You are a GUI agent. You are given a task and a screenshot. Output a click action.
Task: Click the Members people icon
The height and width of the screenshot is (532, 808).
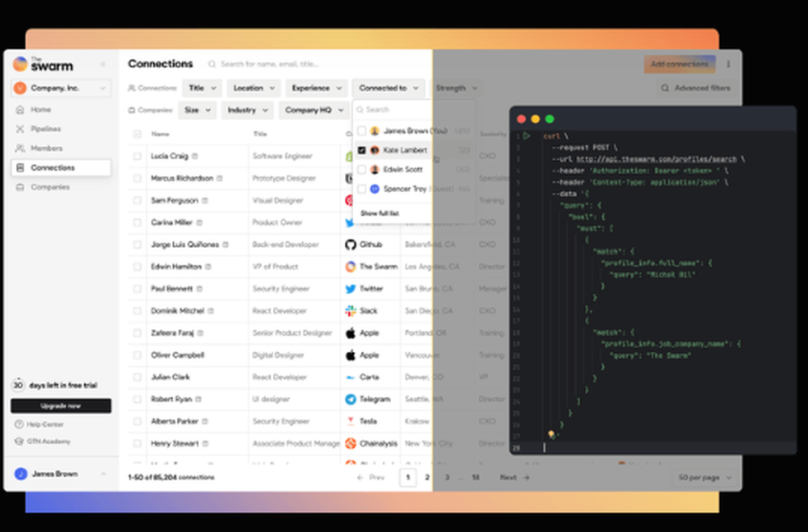click(20, 149)
